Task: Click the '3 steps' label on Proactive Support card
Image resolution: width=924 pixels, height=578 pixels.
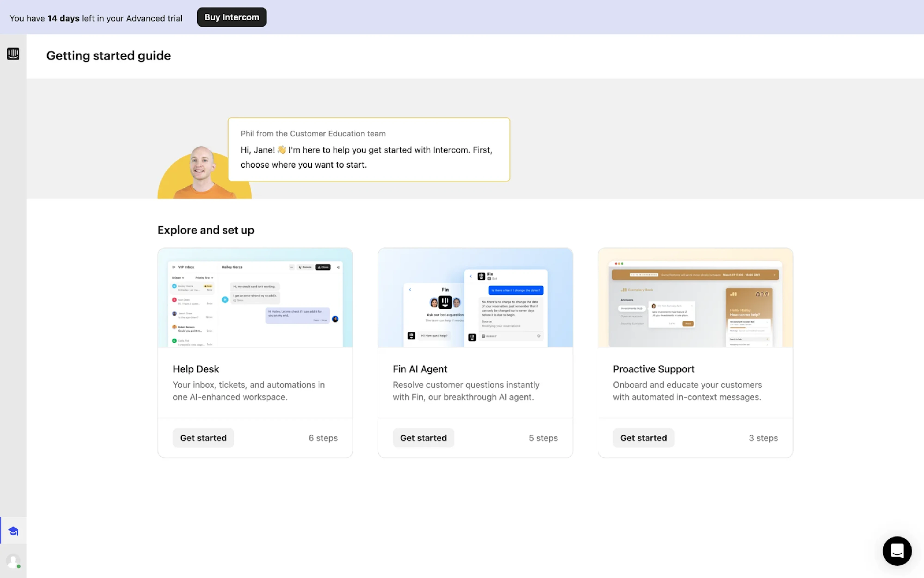Action: [x=763, y=438]
